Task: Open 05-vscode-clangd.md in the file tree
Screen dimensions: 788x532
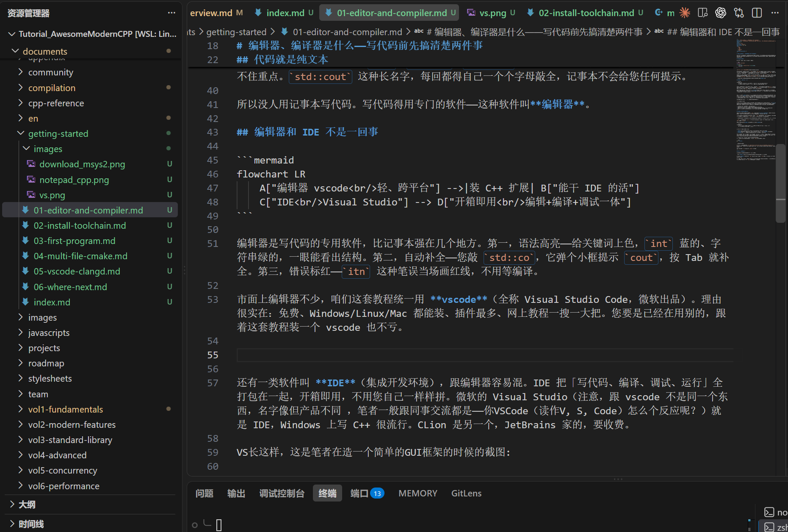Action: point(77,271)
